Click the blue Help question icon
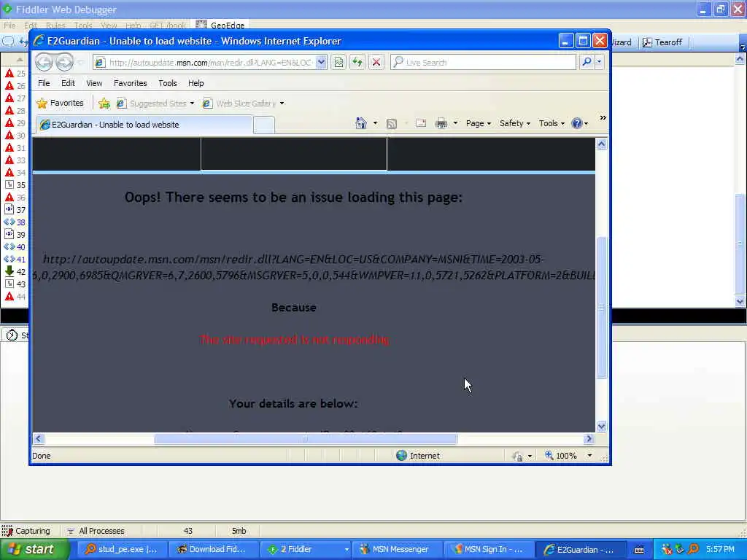The width and height of the screenshot is (747, 560). (x=577, y=123)
